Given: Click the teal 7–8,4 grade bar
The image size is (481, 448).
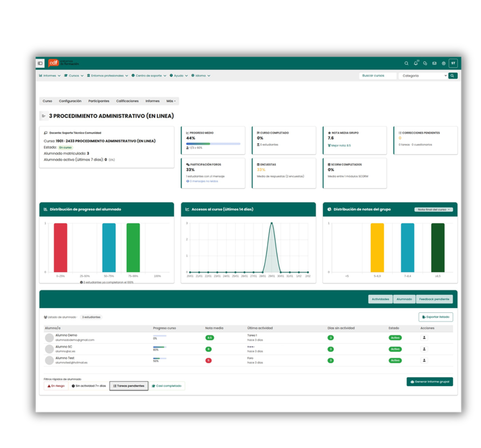Looking at the screenshot, I should [x=407, y=248].
